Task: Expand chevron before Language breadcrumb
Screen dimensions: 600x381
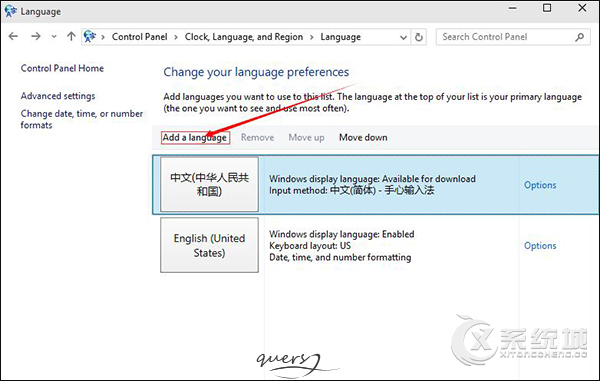Action: point(311,37)
